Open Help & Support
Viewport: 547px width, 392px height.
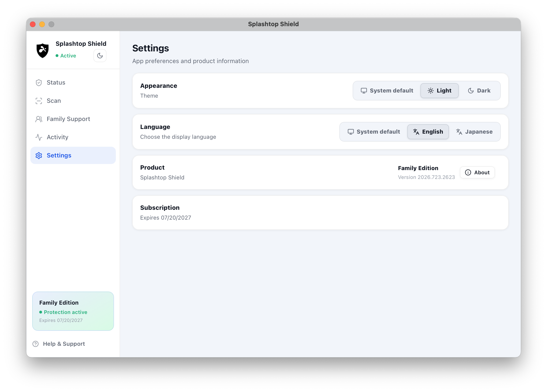pos(59,344)
